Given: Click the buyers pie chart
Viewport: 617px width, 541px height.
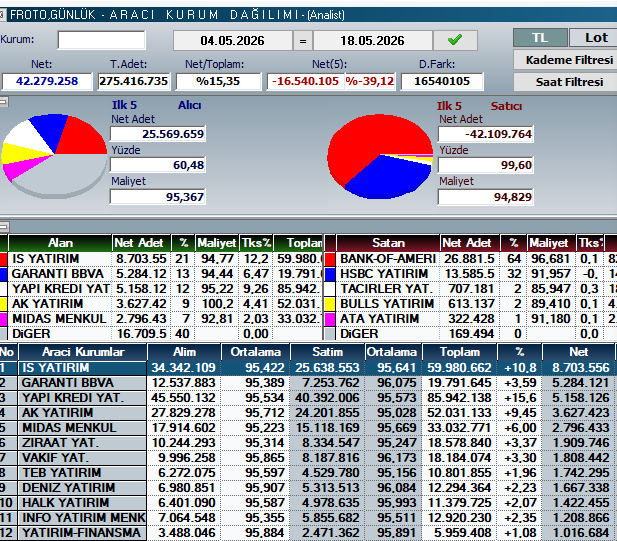Looking at the screenshot, I should (x=54, y=156).
